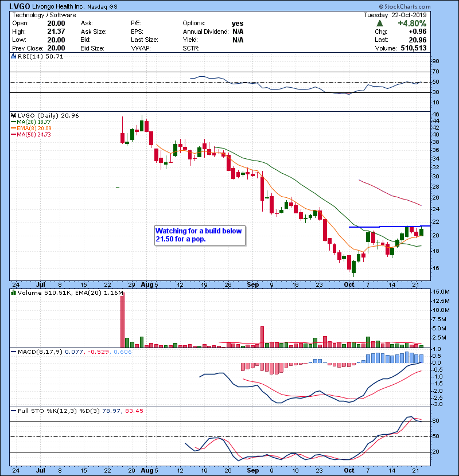
Task: Click the Bid Size label
Action: coord(92,48)
